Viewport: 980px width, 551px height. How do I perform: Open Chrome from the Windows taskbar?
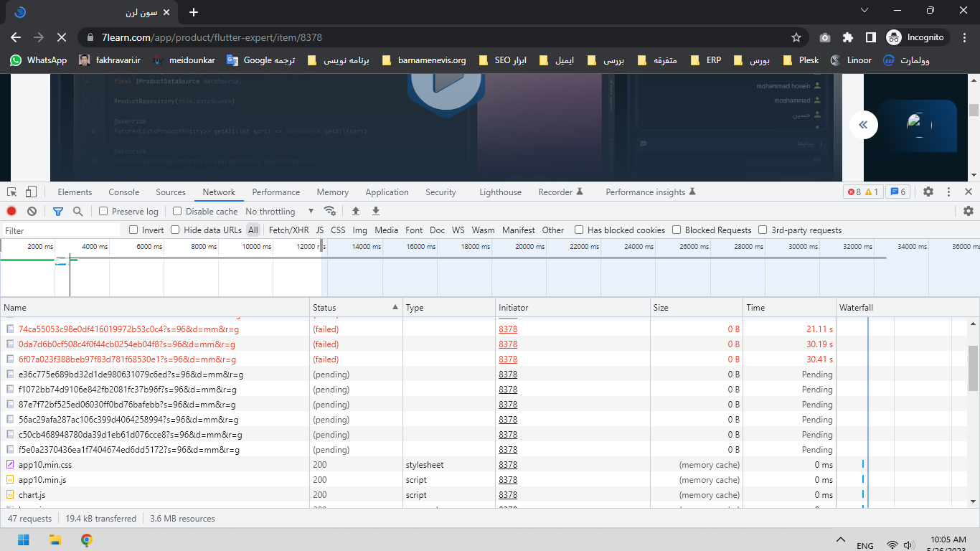[87, 540]
